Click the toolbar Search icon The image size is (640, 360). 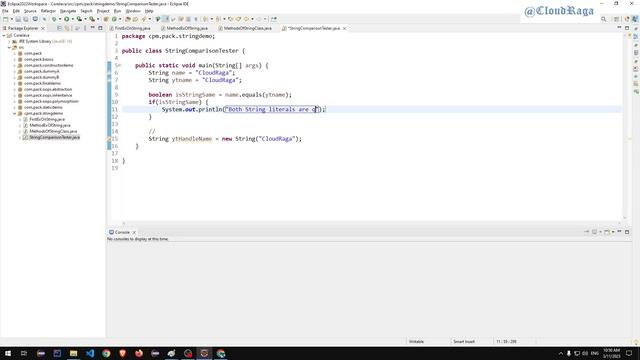click(144, 19)
